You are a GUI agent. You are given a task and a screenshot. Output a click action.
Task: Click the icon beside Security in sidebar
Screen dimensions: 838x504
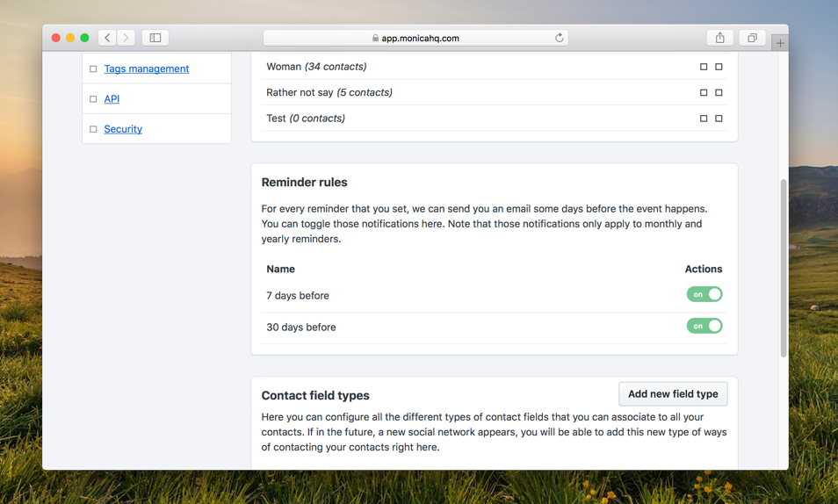click(x=93, y=129)
